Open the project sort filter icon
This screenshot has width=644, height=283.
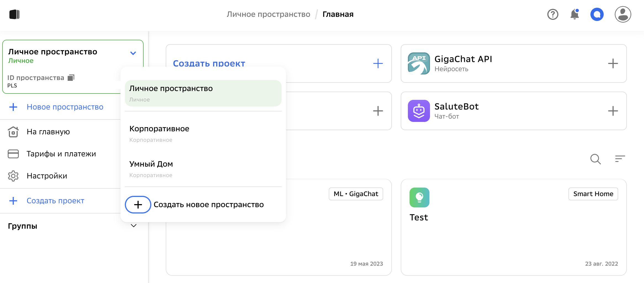620,159
